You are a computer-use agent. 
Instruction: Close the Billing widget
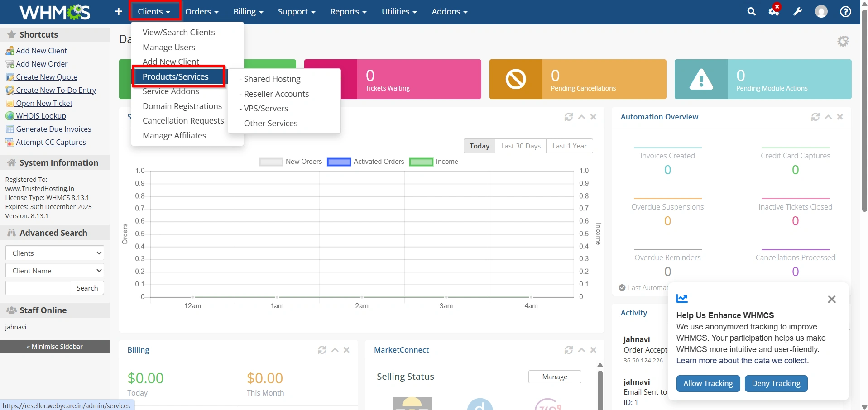(346, 350)
